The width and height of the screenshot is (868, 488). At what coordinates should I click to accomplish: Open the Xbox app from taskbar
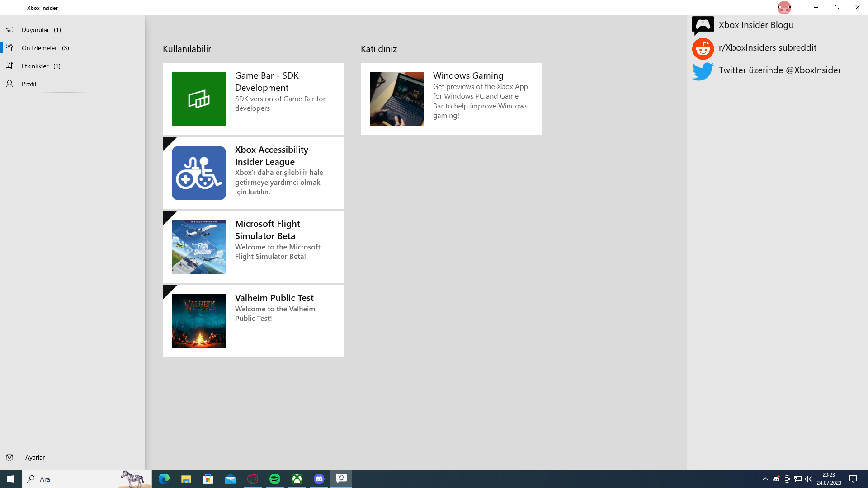click(297, 479)
